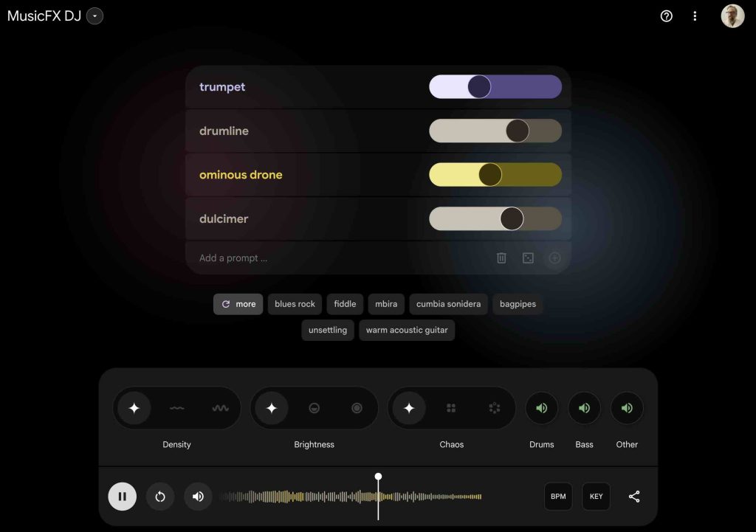Click the volume speaker icon in player

tap(198, 497)
